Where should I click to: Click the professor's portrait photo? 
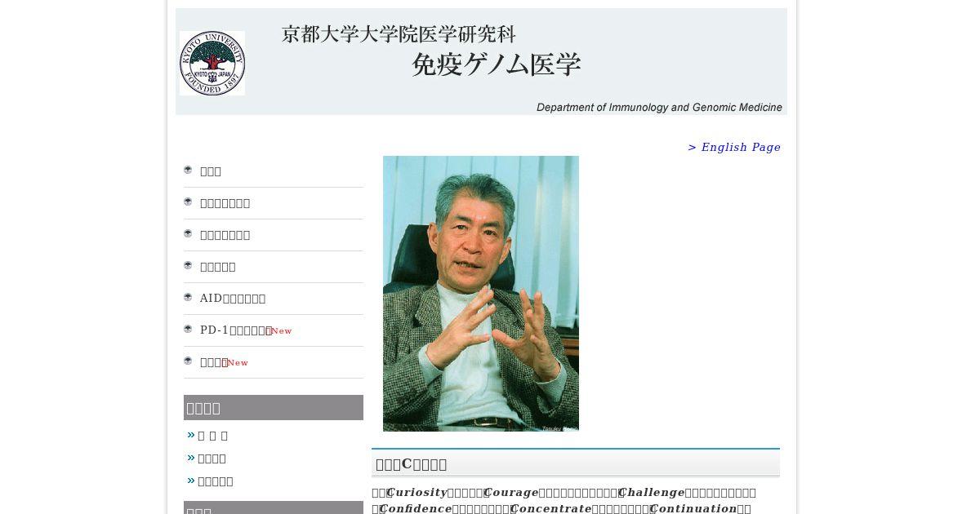point(481,294)
